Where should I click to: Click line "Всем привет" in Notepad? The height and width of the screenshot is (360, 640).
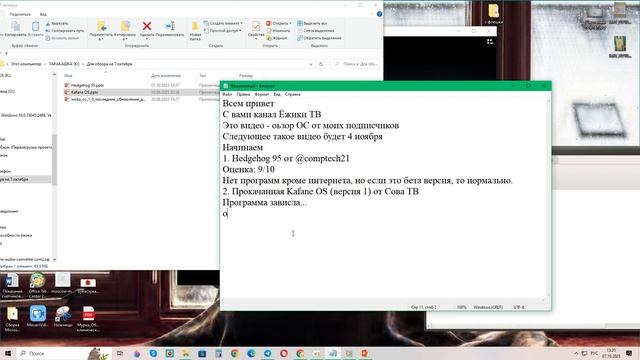point(248,103)
